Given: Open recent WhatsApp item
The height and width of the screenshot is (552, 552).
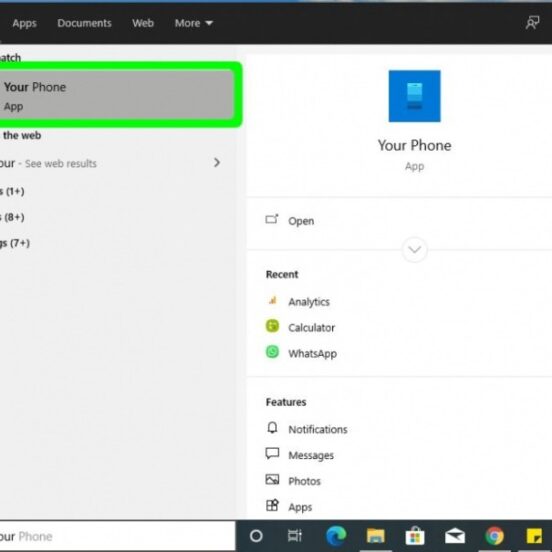Looking at the screenshot, I should pos(312,353).
